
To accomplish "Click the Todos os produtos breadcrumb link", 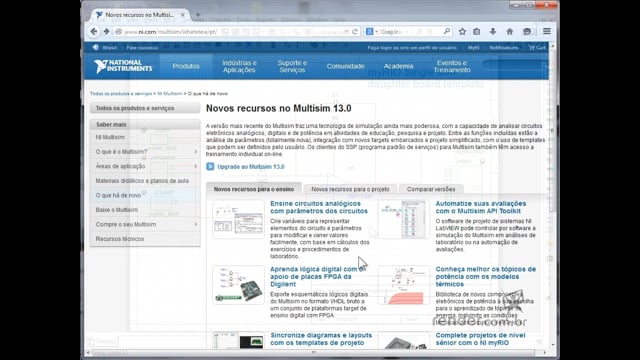I will coord(121,93).
